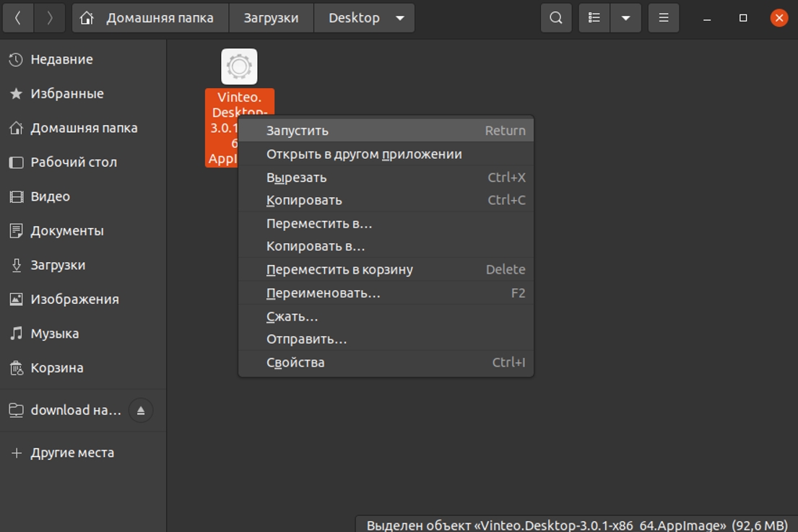This screenshot has height=532, width=798.
Task: Open Рабочий стол label in sidebar
Action: pos(74,162)
